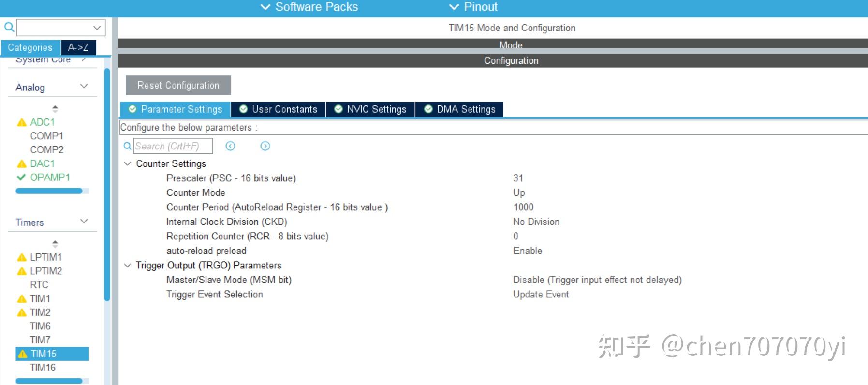Select ADC1 peripheral

click(x=42, y=122)
